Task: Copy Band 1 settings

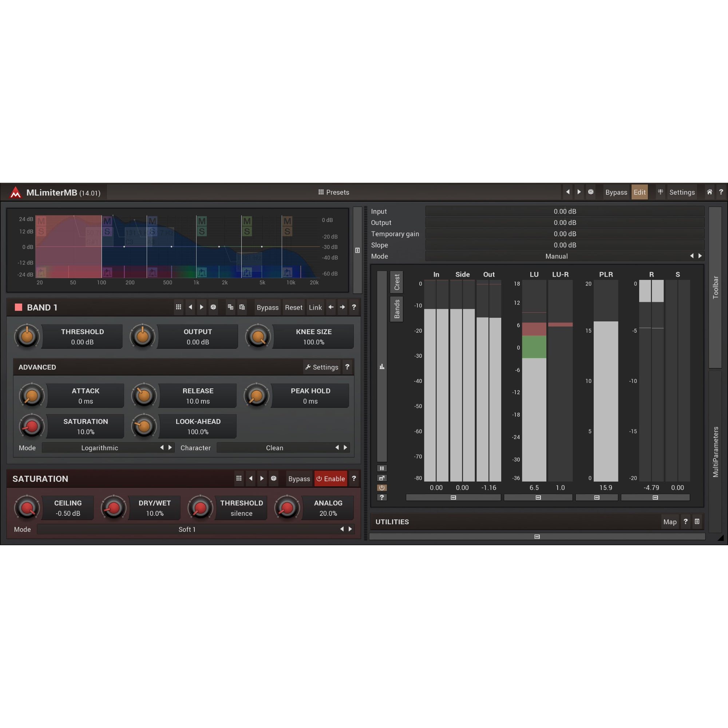Action: pyautogui.click(x=231, y=307)
